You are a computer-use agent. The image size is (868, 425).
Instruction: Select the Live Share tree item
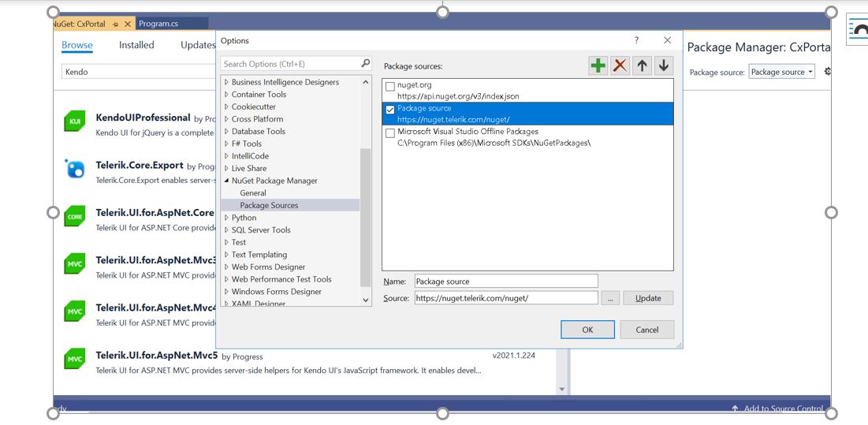tap(249, 168)
